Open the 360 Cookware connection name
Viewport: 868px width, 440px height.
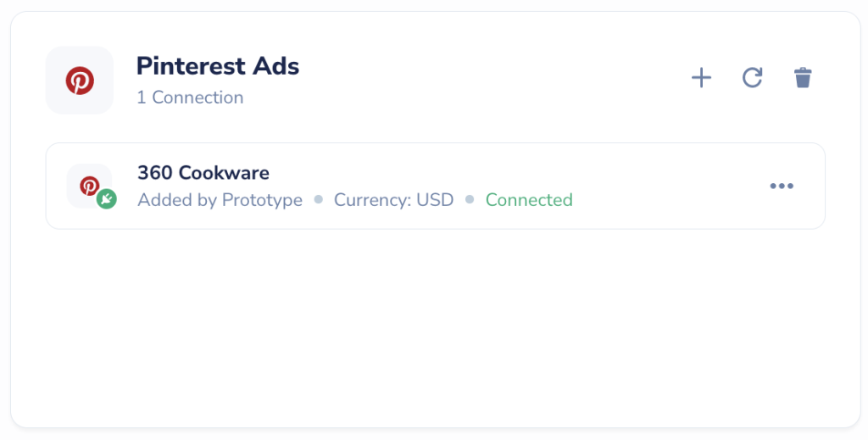pos(203,173)
